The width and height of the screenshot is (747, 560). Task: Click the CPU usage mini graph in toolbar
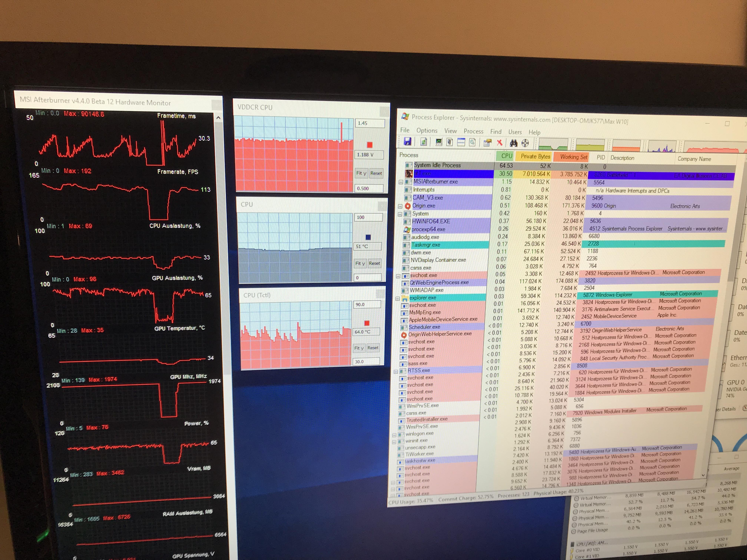(x=553, y=144)
